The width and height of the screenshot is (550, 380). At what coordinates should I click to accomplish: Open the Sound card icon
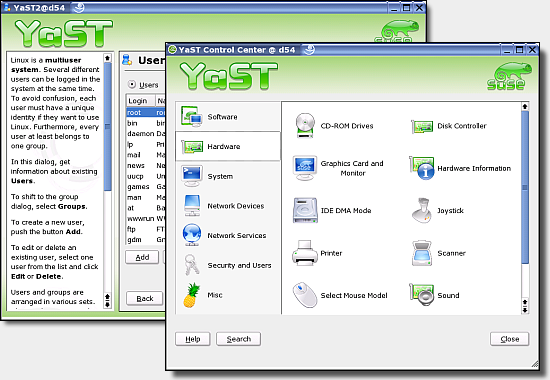422,295
